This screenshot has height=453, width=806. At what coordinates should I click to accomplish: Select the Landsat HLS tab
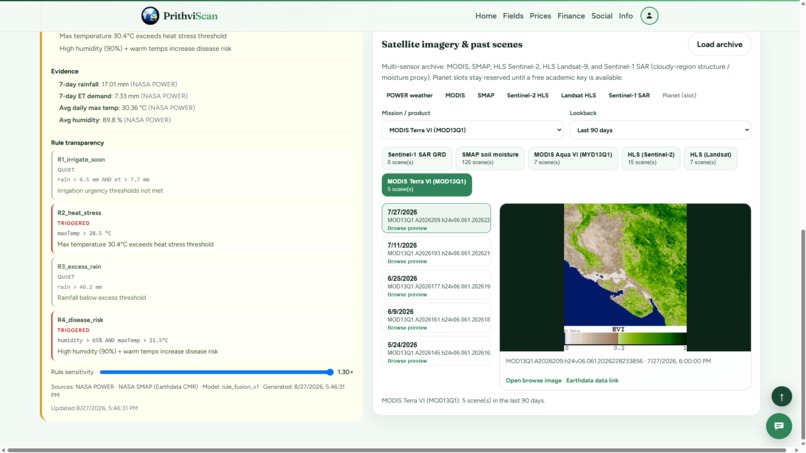tap(578, 95)
